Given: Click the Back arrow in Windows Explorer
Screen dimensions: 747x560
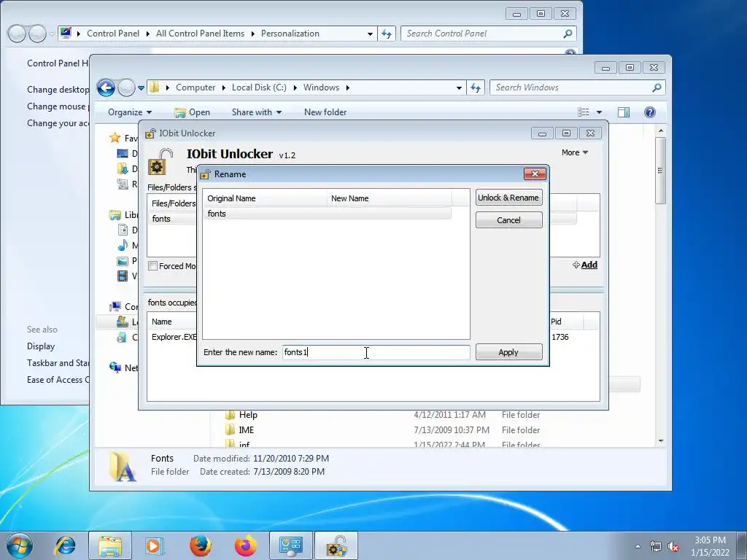Looking at the screenshot, I should [106, 87].
